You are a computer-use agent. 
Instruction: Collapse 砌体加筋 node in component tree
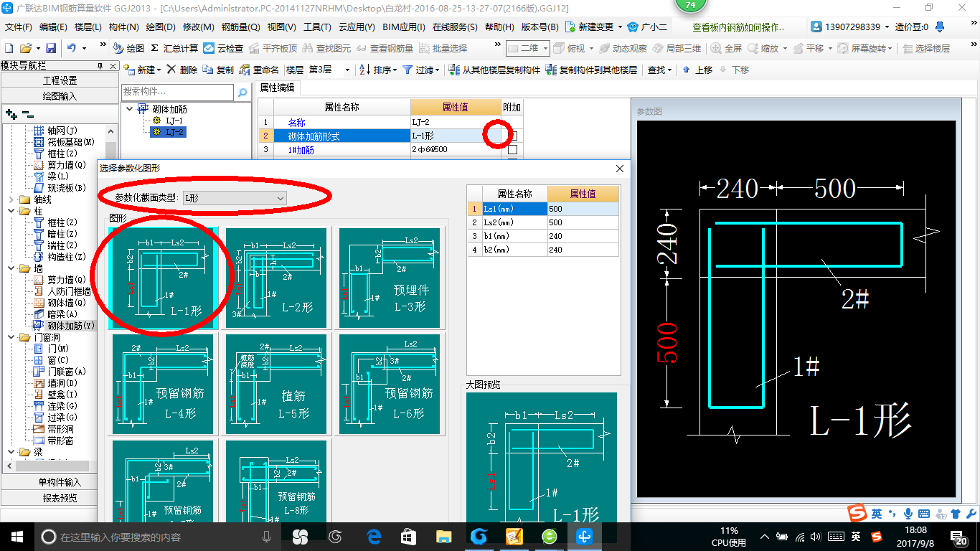tap(129, 109)
